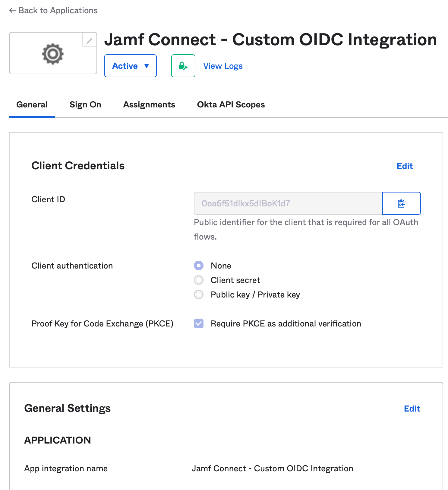Click the 'Client authentication' label
The image size is (448, 490).
(72, 266)
